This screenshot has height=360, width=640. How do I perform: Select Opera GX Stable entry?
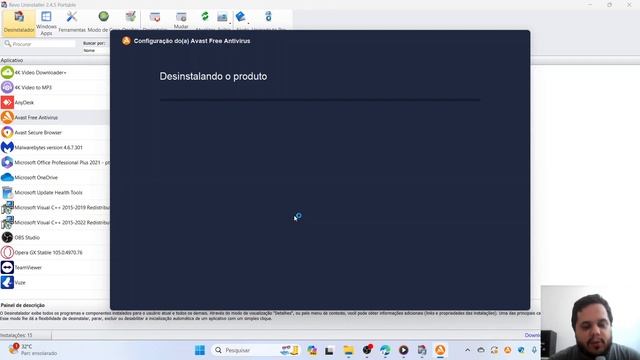(x=55, y=252)
